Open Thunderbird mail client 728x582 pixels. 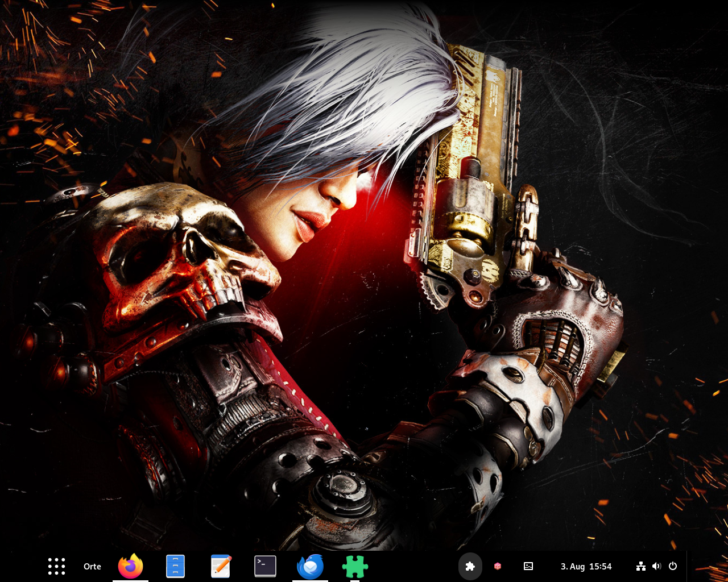310,566
